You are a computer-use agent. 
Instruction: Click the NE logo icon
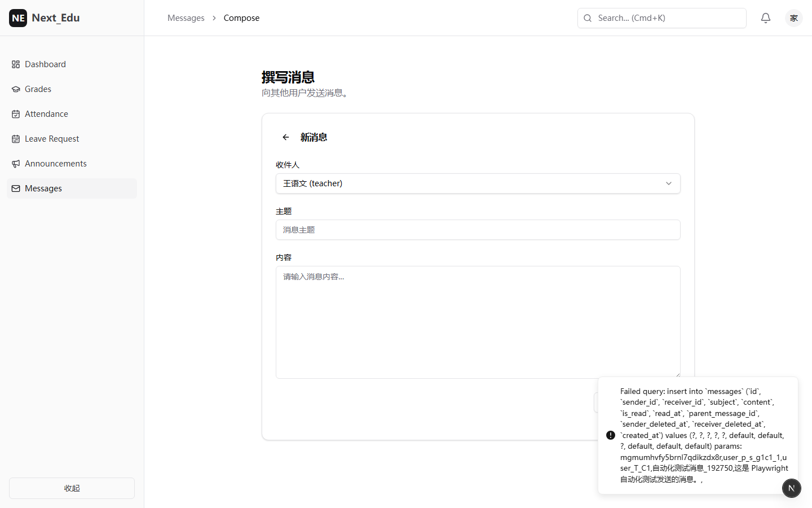(x=18, y=18)
